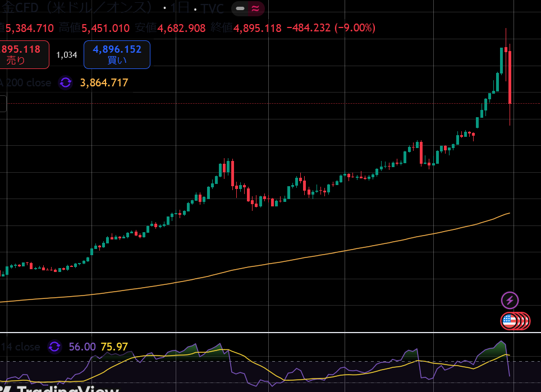
Task: Click the pink approximate-data icon near TVC
Action: point(255,9)
